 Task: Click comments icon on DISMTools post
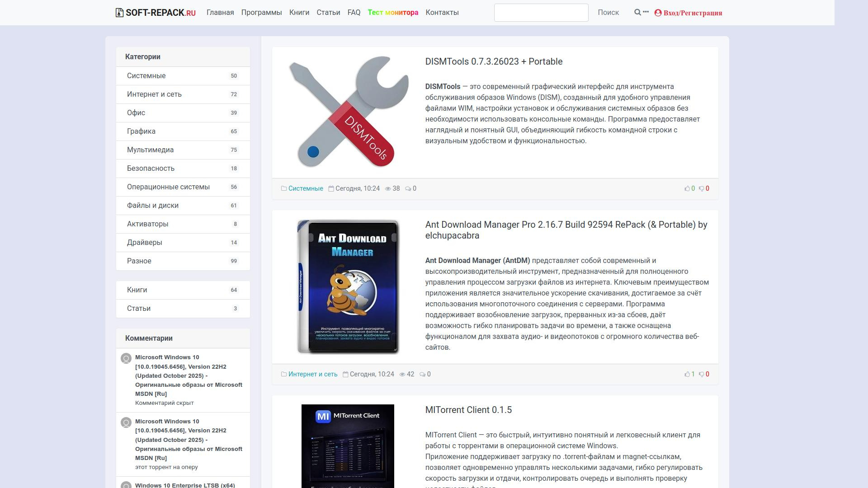click(x=408, y=188)
